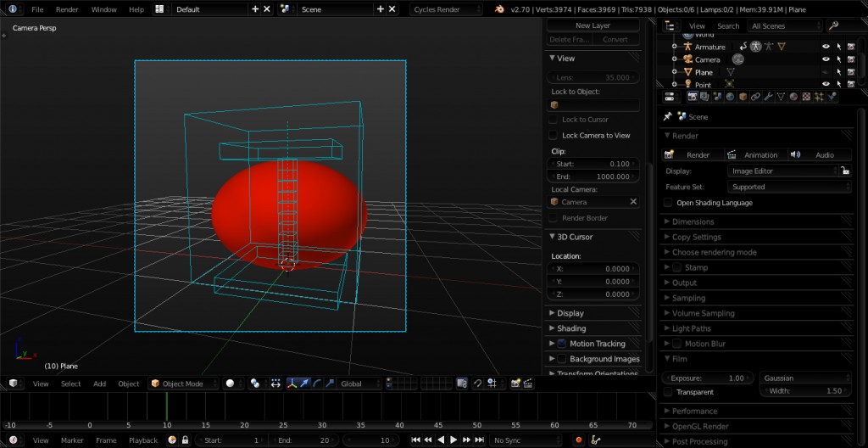868x448 pixels.
Task: Enable the Lock Camera to View checkbox
Action: (x=554, y=135)
